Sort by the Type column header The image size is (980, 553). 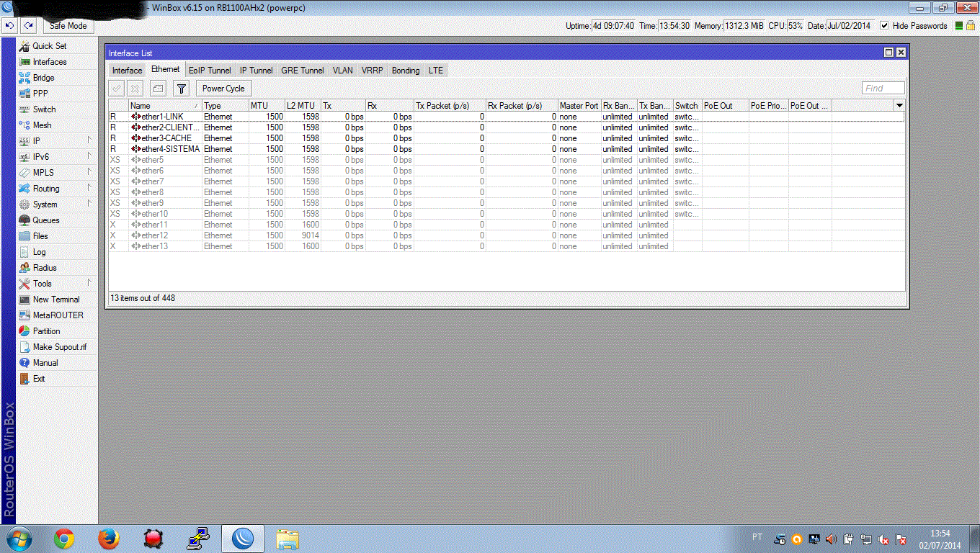pyautogui.click(x=225, y=106)
